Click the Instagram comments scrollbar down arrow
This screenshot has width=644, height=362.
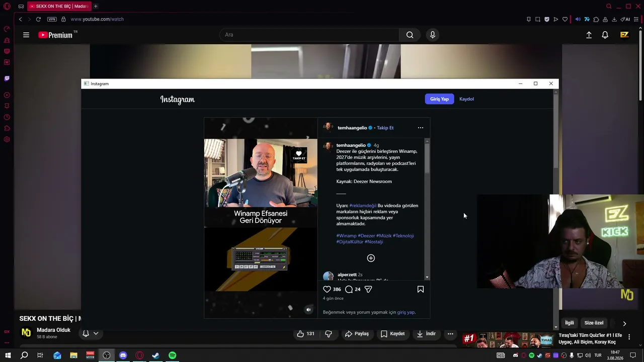click(x=427, y=277)
